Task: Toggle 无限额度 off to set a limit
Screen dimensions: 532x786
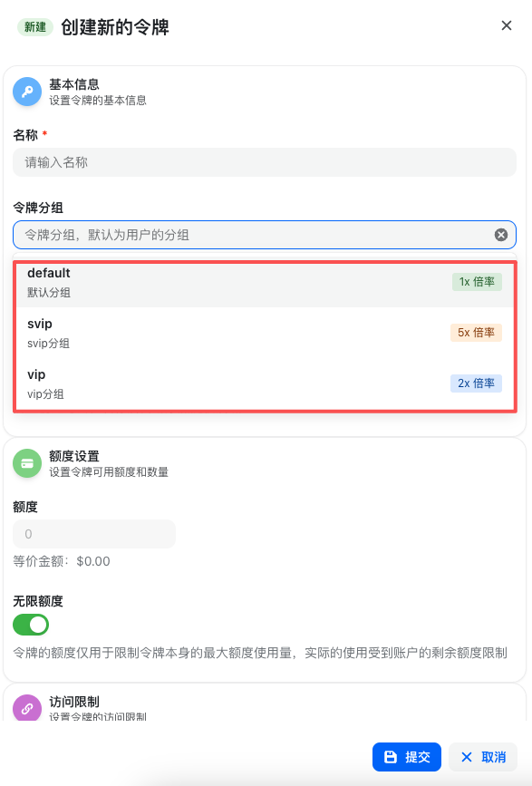Action: click(x=32, y=625)
